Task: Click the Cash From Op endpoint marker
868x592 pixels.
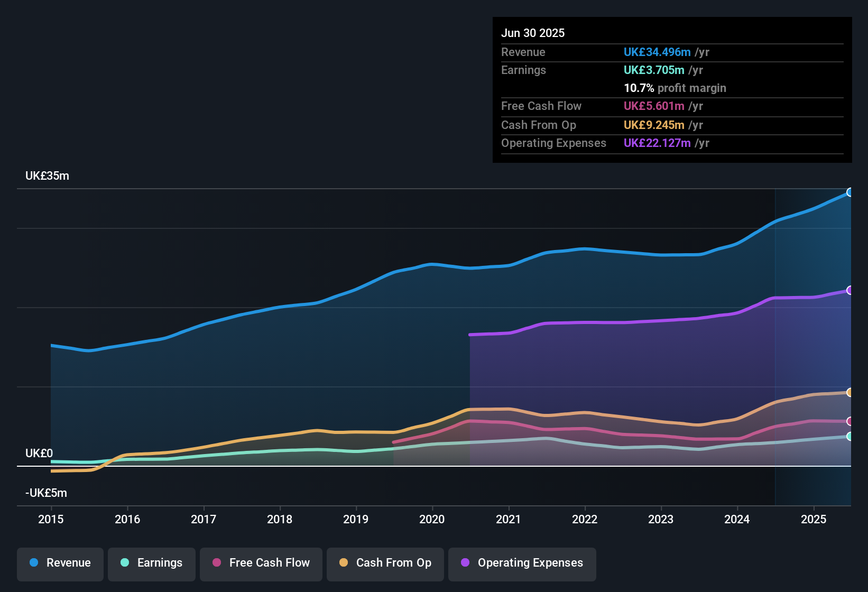Action: [850, 392]
